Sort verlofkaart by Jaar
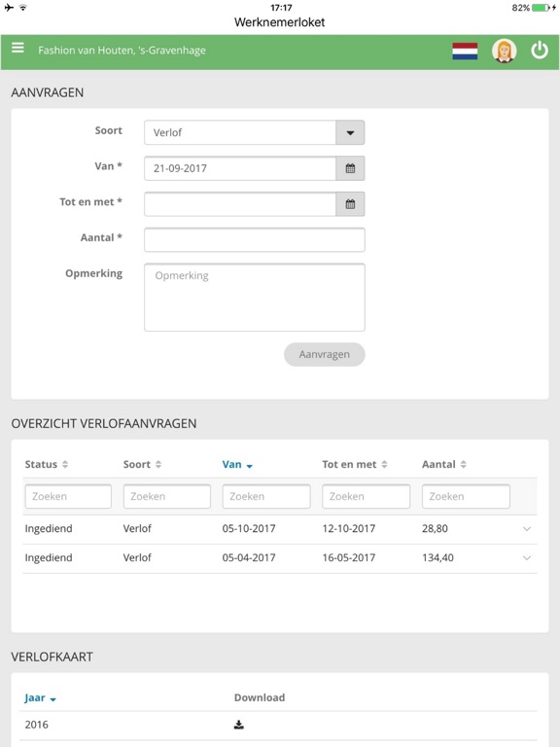Screen dimensions: 560x747 (x=41, y=698)
